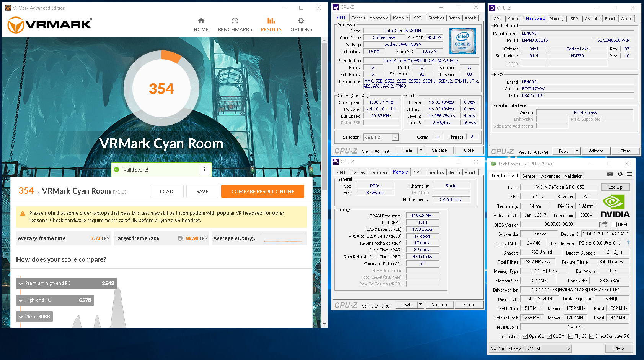Image resolution: width=644 pixels, height=360 pixels.
Task: Click Close in the CPU-Z Memory window
Action: pyautogui.click(x=469, y=305)
